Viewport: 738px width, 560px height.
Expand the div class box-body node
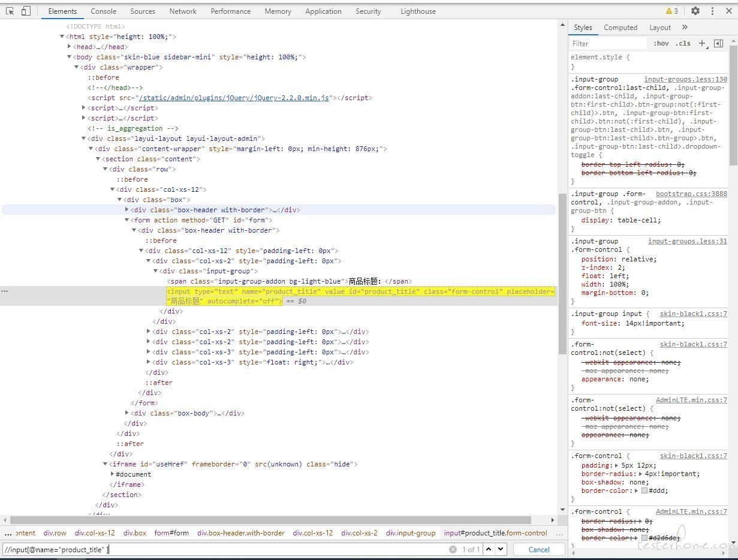click(x=127, y=413)
